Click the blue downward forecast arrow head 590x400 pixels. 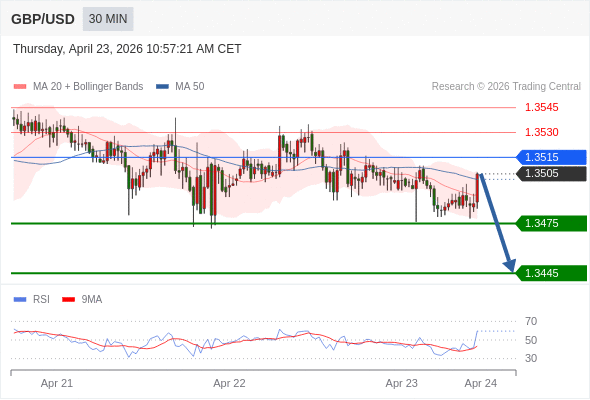510,265
